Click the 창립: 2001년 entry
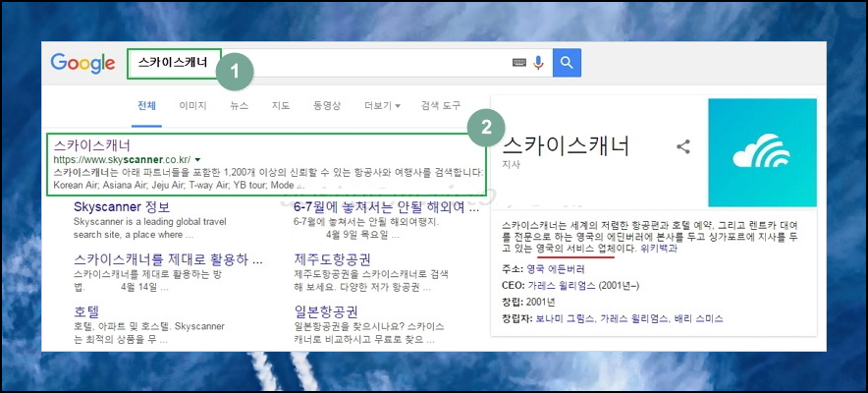868x393 pixels. point(528,303)
